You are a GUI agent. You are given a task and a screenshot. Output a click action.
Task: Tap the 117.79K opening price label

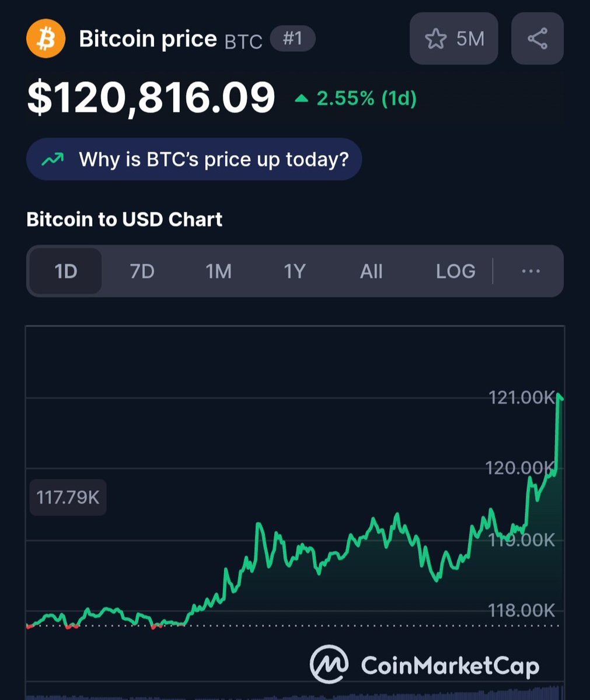point(68,498)
